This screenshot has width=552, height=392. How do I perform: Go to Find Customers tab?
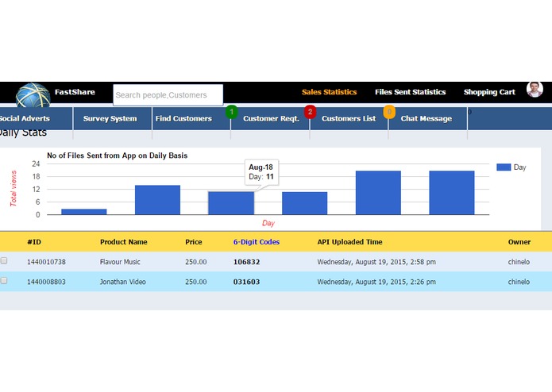click(183, 118)
